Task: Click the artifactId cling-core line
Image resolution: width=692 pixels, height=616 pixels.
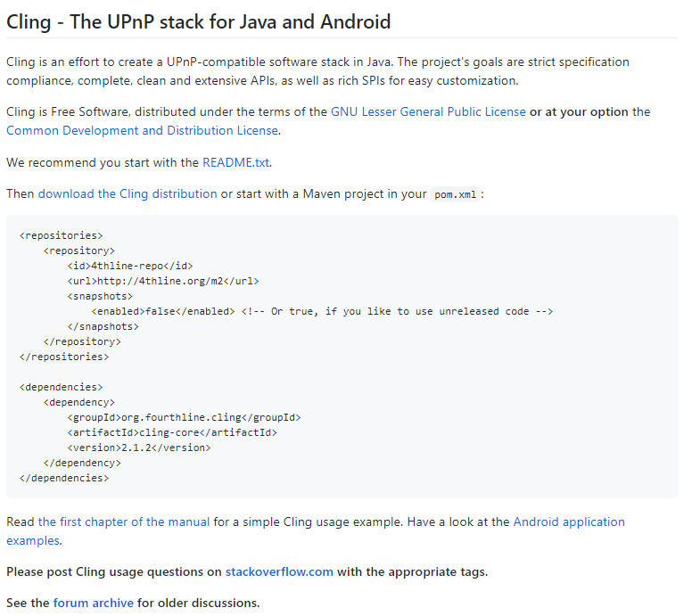Action: 172,432
